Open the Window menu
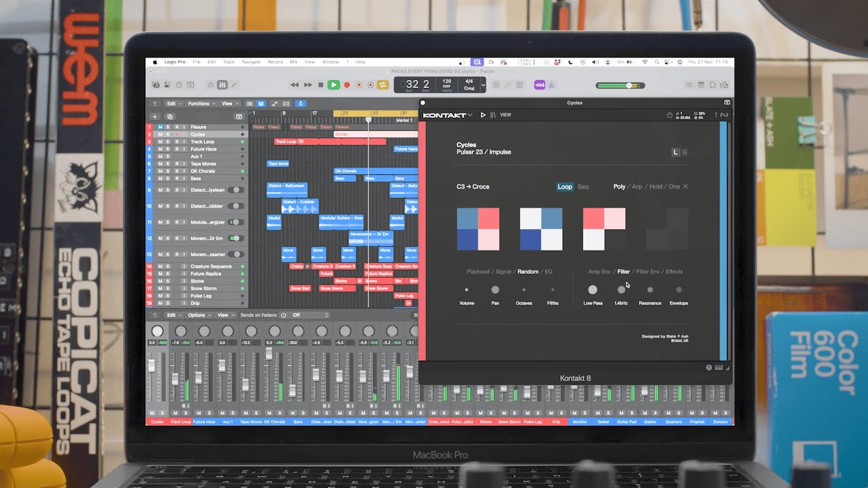This screenshot has width=868, height=488. pos(330,62)
